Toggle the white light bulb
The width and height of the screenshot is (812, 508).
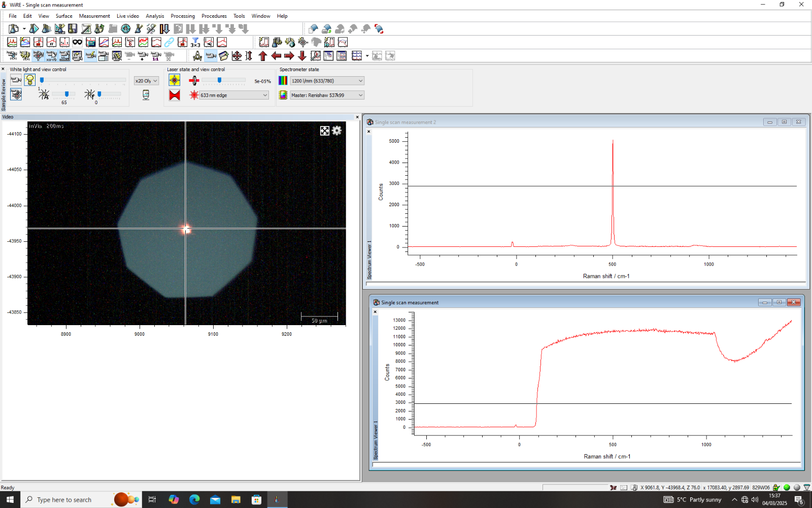30,80
